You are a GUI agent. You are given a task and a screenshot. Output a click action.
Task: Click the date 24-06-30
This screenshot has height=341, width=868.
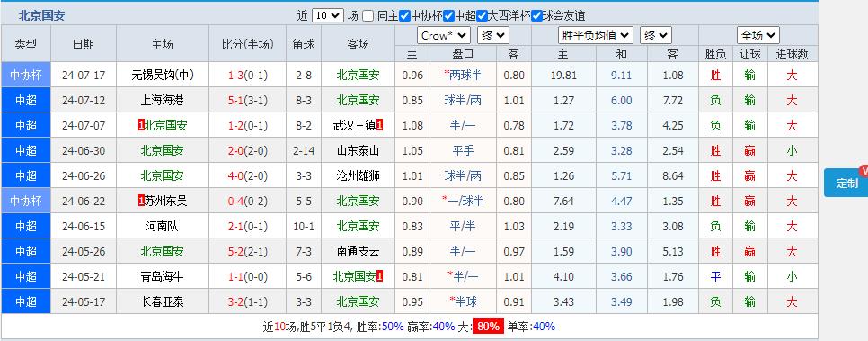pos(84,151)
